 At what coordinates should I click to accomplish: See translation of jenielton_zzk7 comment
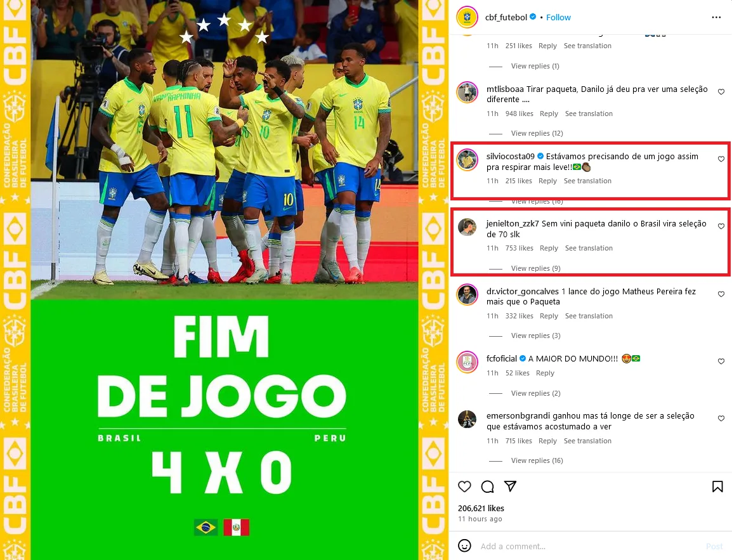click(589, 248)
